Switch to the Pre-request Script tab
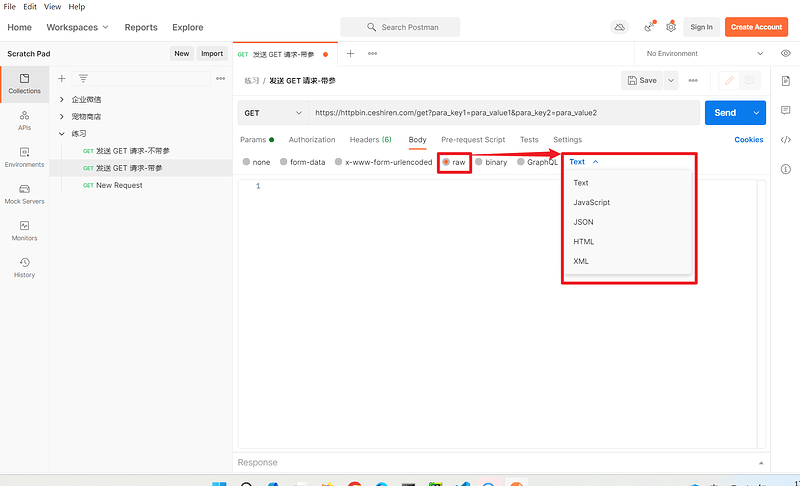This screenshot has height=486, width=800. coord(473,140)
